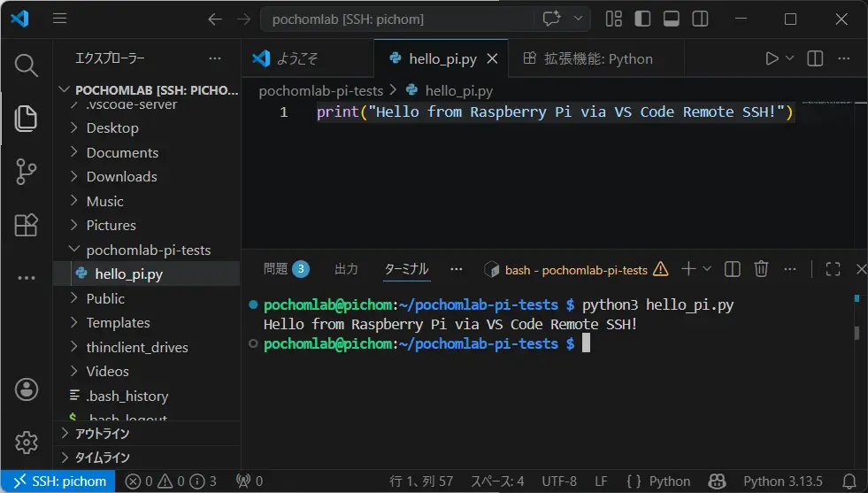The height and width of the screenshot is (493, 868).
Task: Open the Source Control view
Action: click(26, 172)
